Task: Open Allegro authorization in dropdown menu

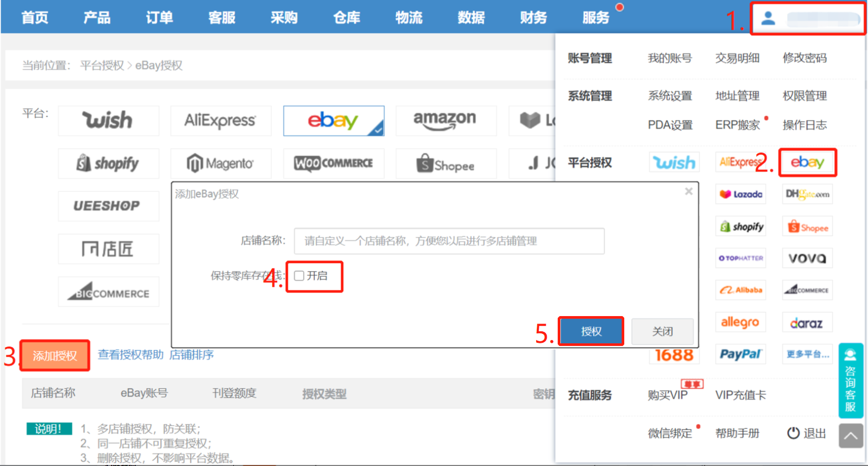Action: click(740, 322)
